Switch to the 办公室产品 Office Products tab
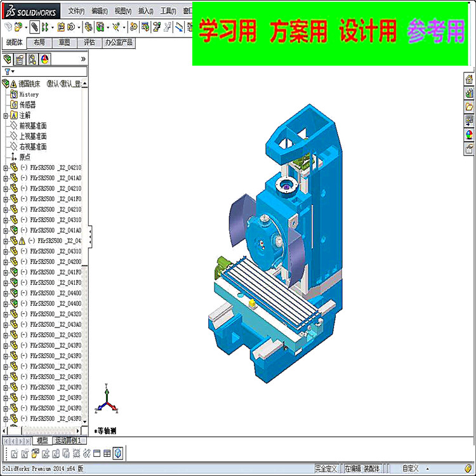The image size is (476, 476). click(119, 43)
